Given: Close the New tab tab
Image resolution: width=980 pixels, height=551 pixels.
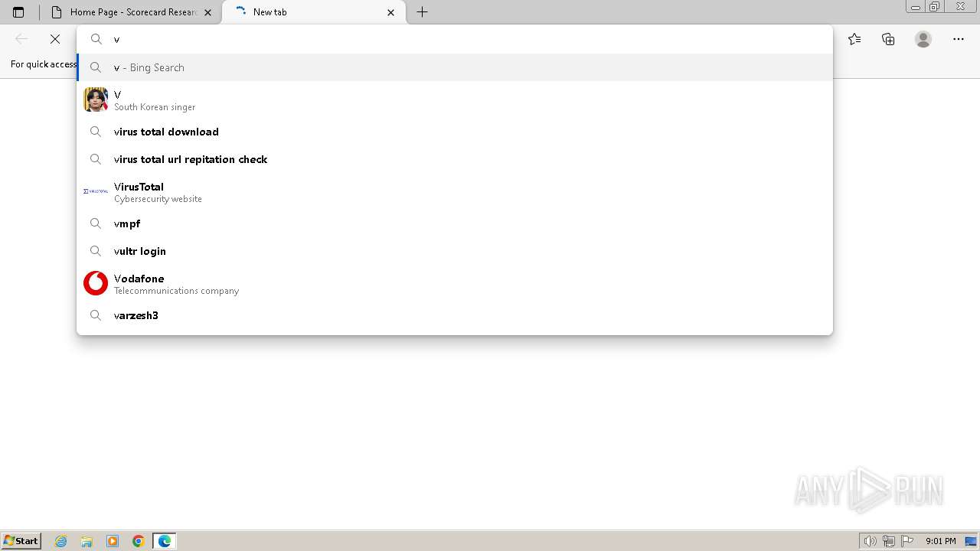Looking at the screenshot, I should (390, 12).
